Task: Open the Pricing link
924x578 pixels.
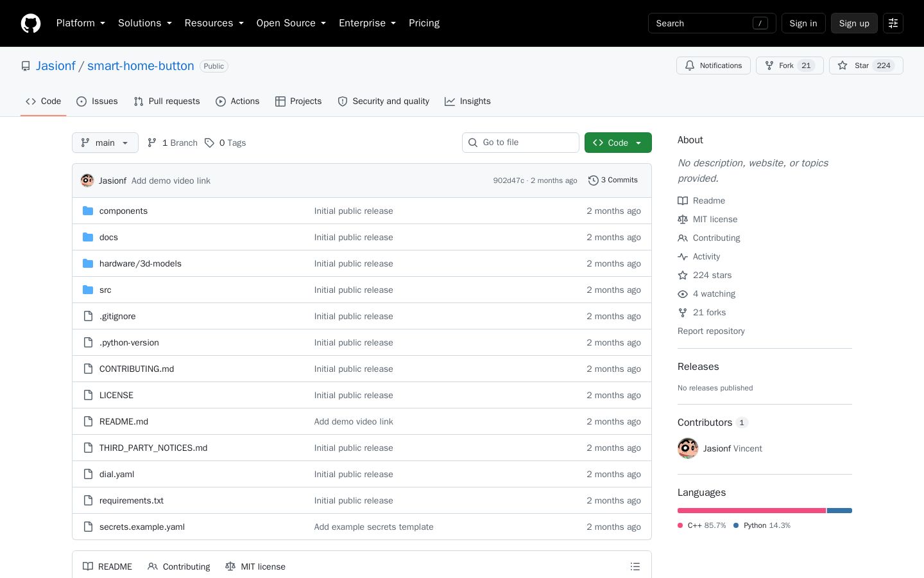Action: (x=424, y=23)
